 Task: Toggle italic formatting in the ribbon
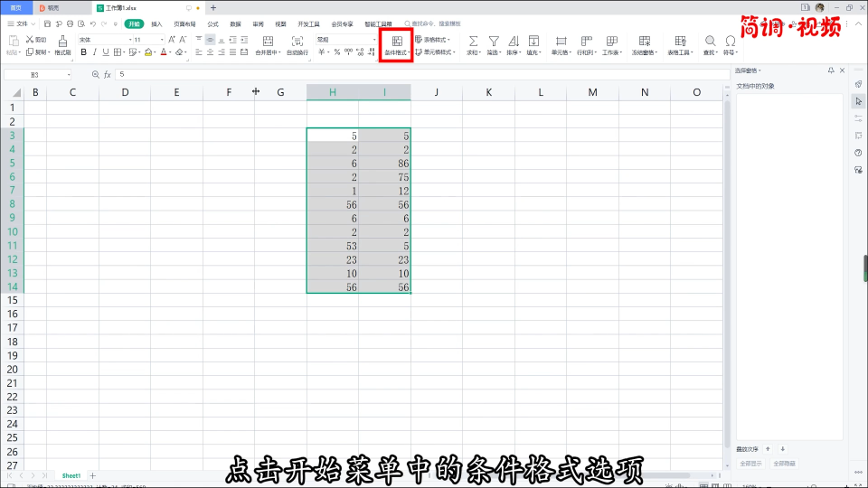tap(97, 52)
